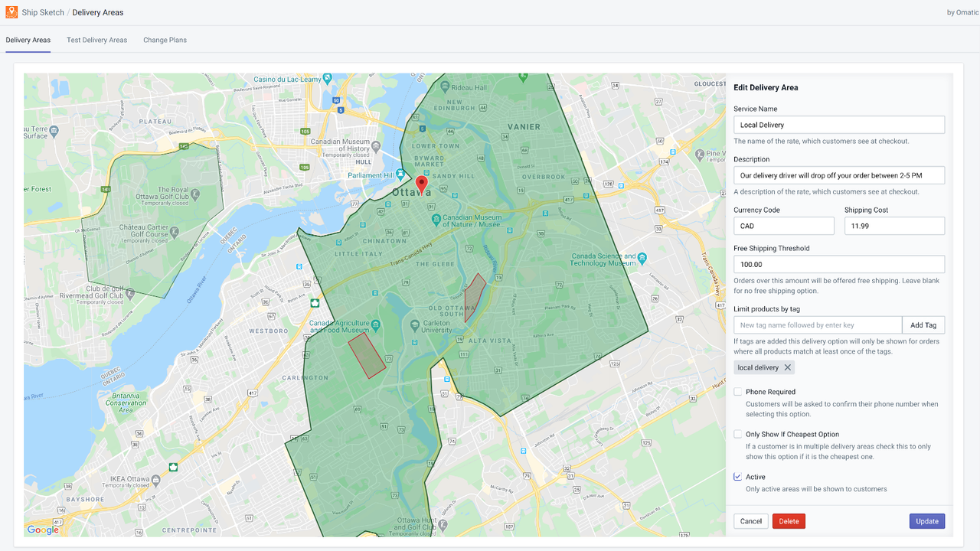This screenshot has height=551, width=980.
Task: Remove the local delivery tag with X
Action: point(787,368)
